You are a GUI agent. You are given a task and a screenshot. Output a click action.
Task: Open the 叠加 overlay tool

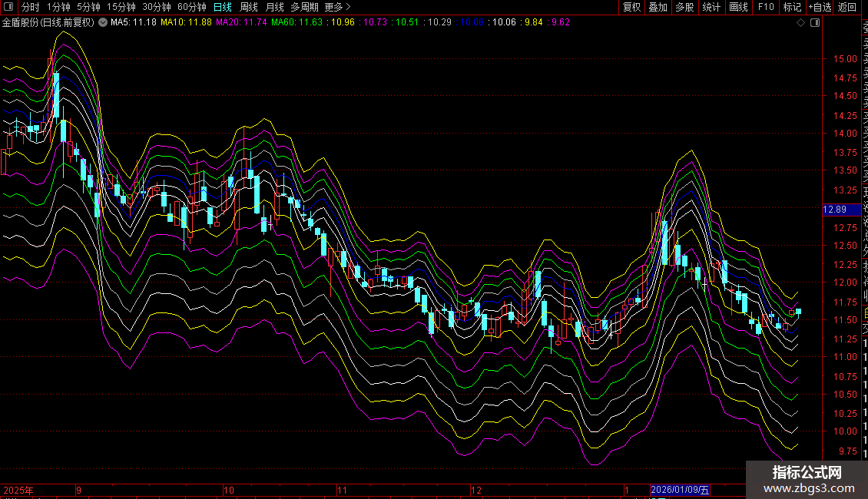point(658,8)
